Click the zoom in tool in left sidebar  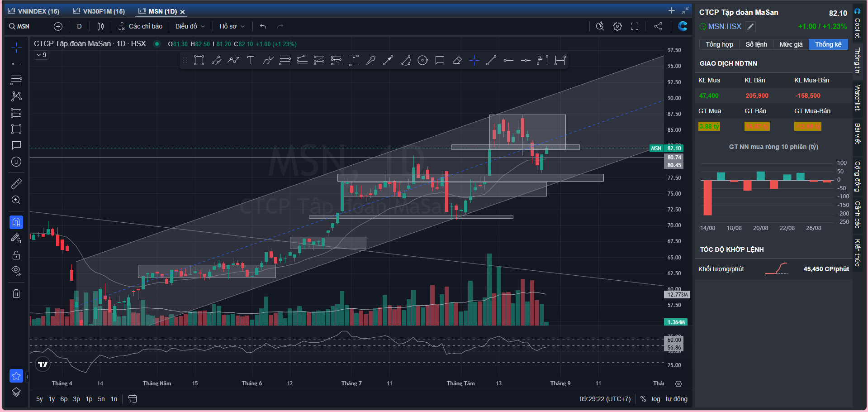pyautogui.click(x=16, y=200)
